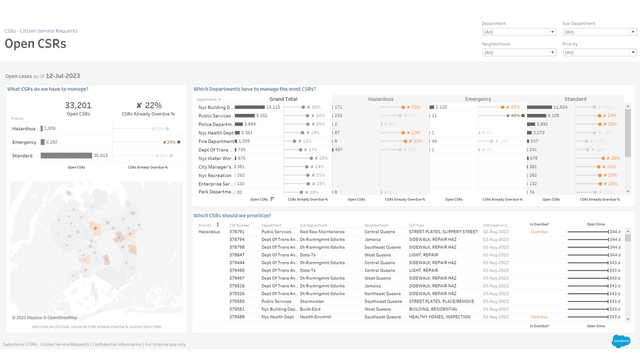Click the sort icon next to Priority column

click(x=218, y=225)
